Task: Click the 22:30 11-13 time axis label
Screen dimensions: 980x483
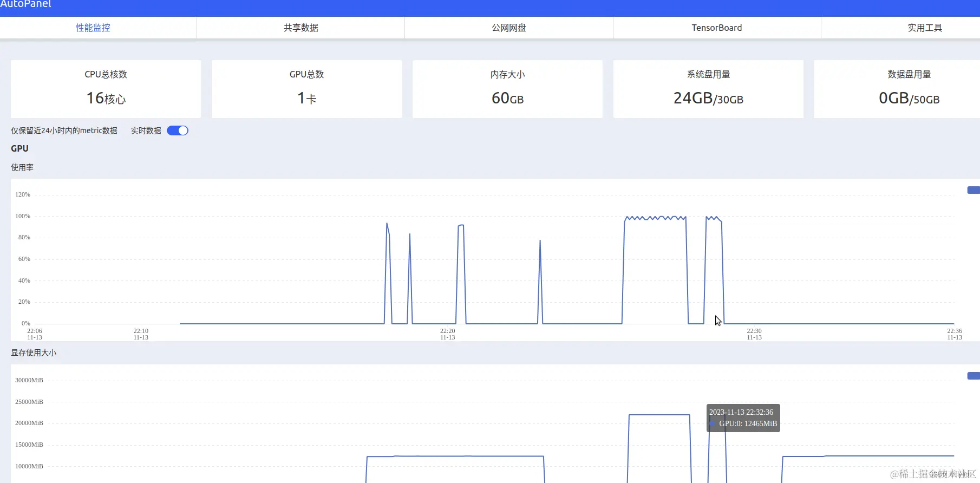Action: tap(754, 334)
